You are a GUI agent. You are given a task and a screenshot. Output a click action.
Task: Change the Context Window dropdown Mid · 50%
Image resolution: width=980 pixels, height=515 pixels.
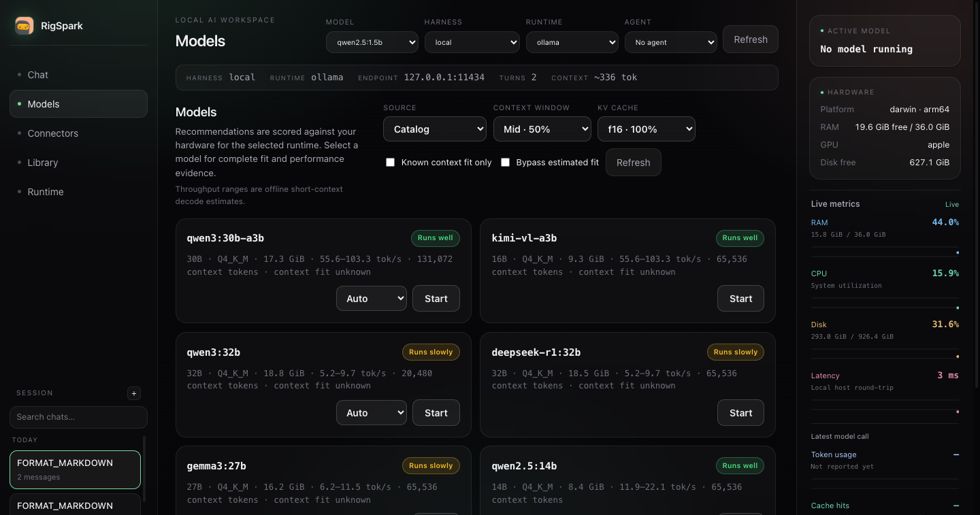pyautogui.click(x=542, y=129)
